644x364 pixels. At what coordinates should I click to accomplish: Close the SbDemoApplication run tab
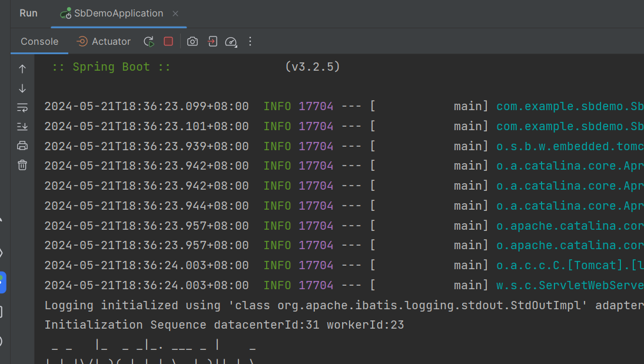point(175,14)
